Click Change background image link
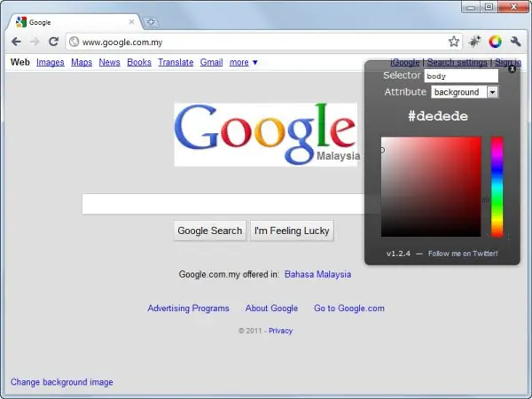 click(x=62, y=382)
